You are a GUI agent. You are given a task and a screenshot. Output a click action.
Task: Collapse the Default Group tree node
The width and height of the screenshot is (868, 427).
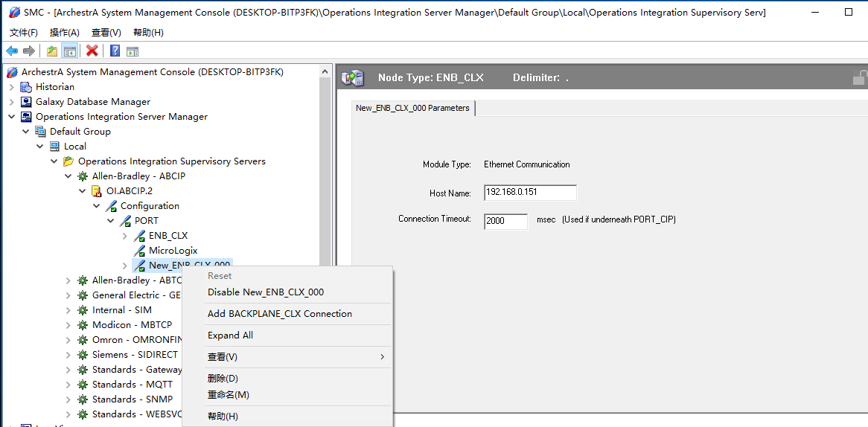26,132
